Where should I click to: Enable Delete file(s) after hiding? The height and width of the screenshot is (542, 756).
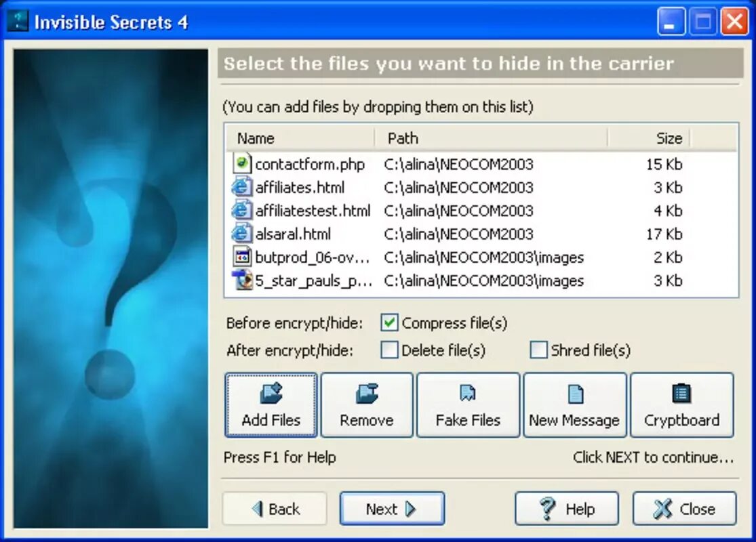(x=389, y=350)
